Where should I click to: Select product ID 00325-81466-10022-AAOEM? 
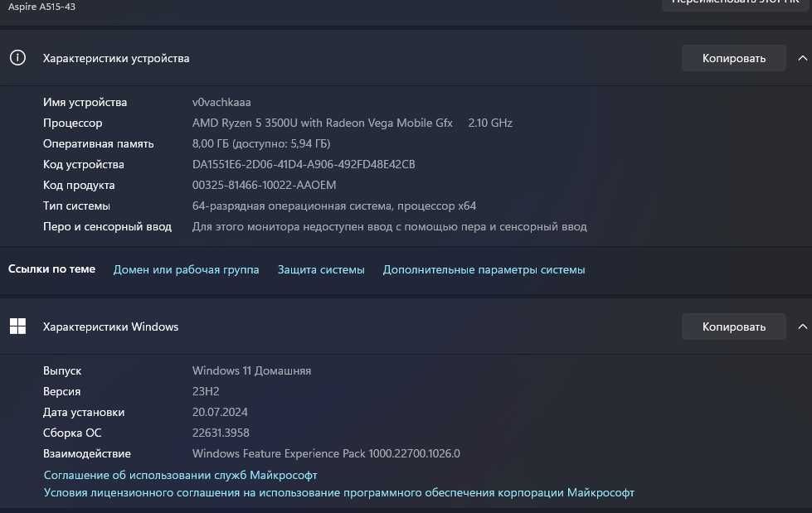(264, 185)
